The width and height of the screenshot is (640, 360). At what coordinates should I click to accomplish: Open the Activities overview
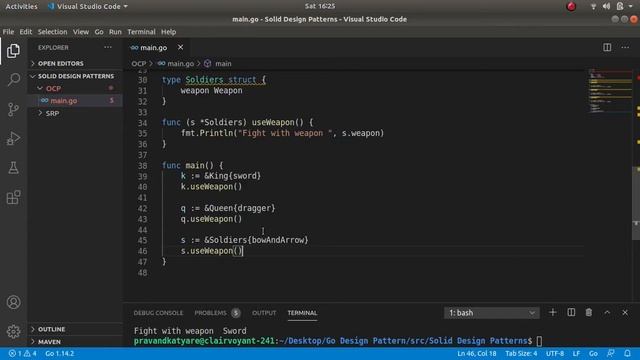pos(21,6)
